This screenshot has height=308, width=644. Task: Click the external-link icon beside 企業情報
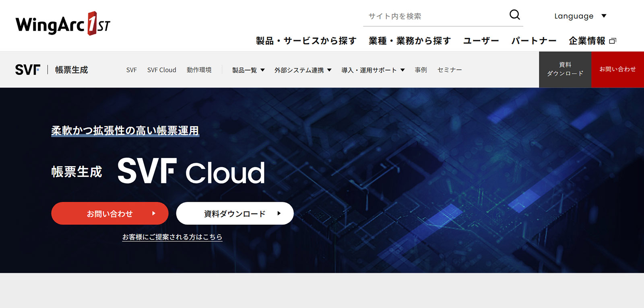[613, 41]
